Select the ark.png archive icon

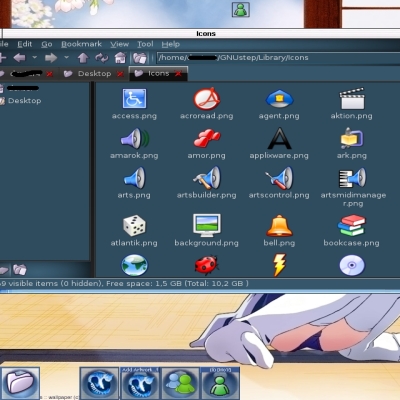(352, 138)
